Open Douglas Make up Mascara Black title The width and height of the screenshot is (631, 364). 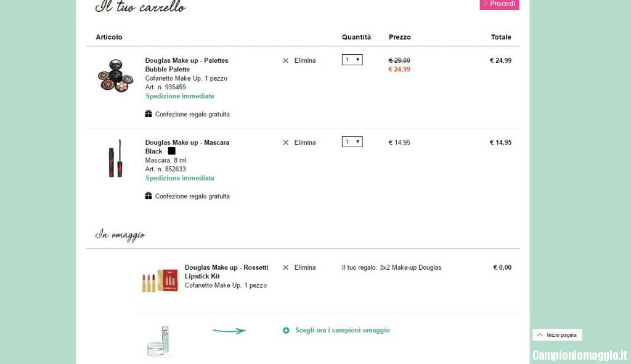(187, 147)
